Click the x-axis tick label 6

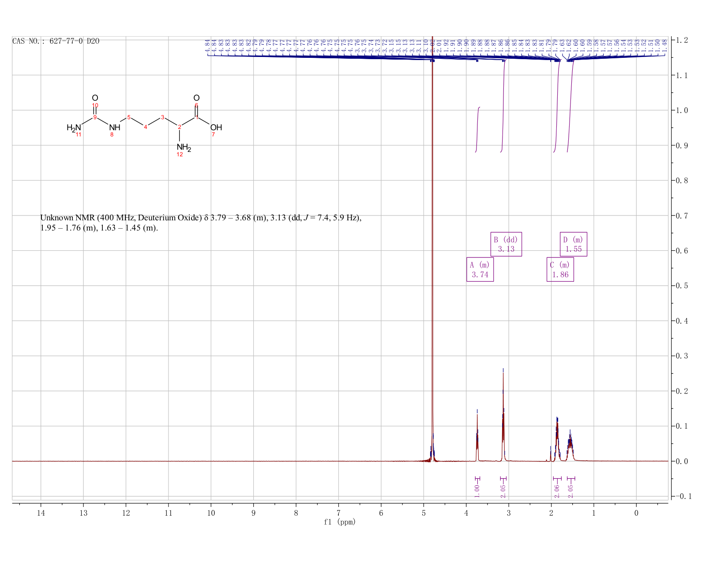point(381,513)
